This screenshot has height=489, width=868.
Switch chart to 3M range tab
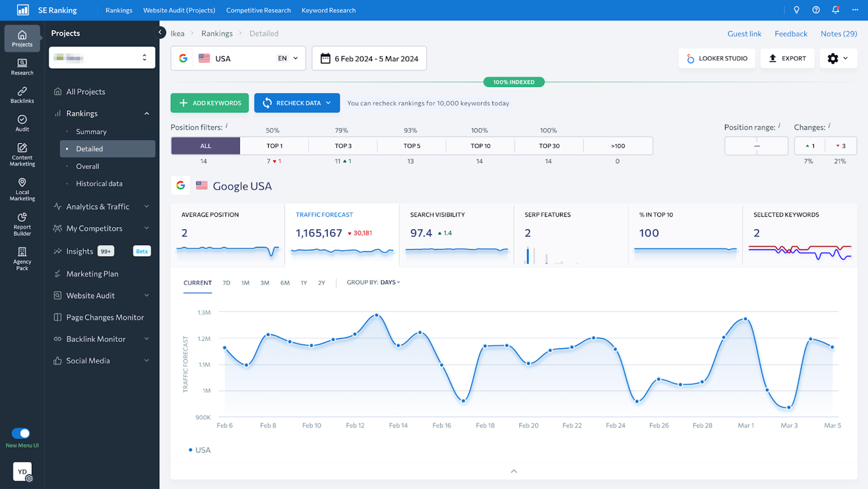[x=265, y=283]
